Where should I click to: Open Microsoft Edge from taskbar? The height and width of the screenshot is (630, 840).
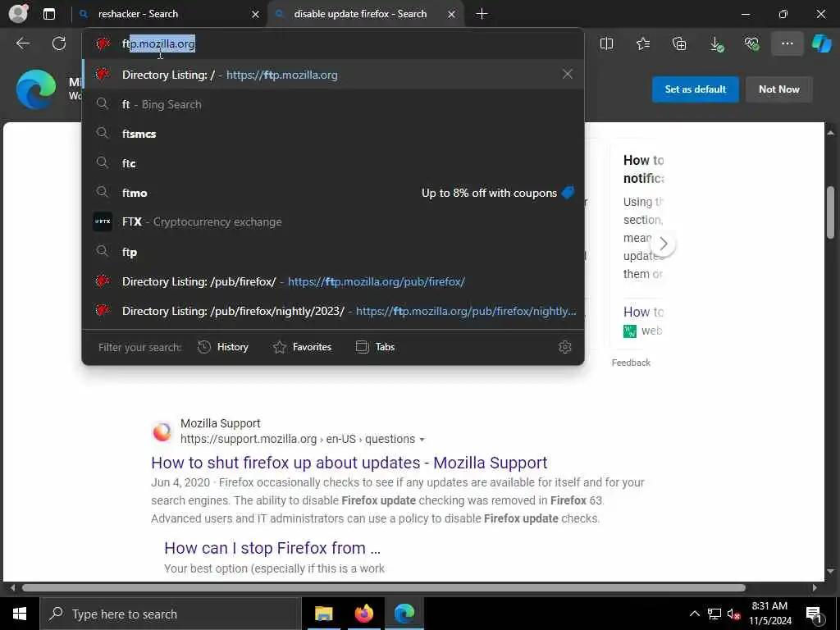[x=404, y=614]
